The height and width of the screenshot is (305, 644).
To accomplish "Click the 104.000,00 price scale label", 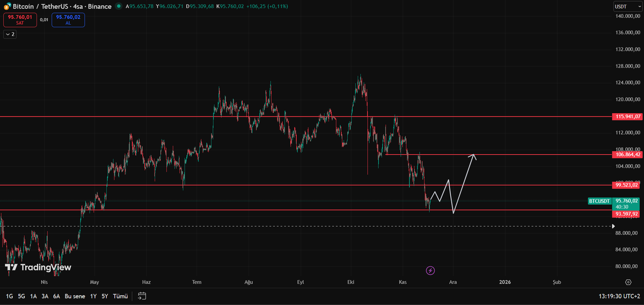I will (627, 166).
